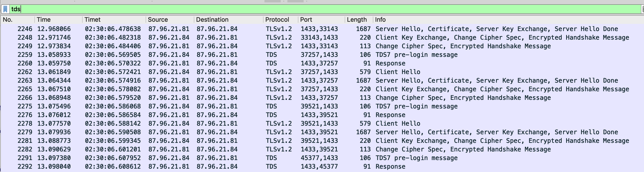The image size is (644, 172).
Task: Click length 579 in packet 2278
Action: pos(365,124)
